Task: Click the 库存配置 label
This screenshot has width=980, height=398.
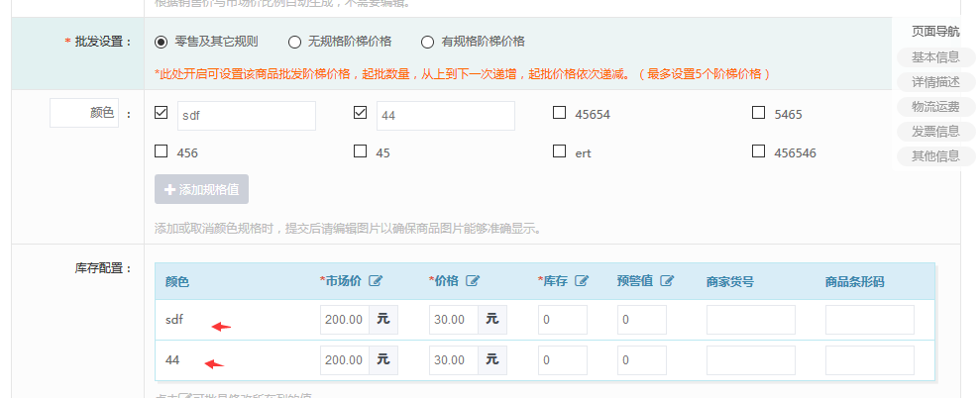Action: point(103,268)
